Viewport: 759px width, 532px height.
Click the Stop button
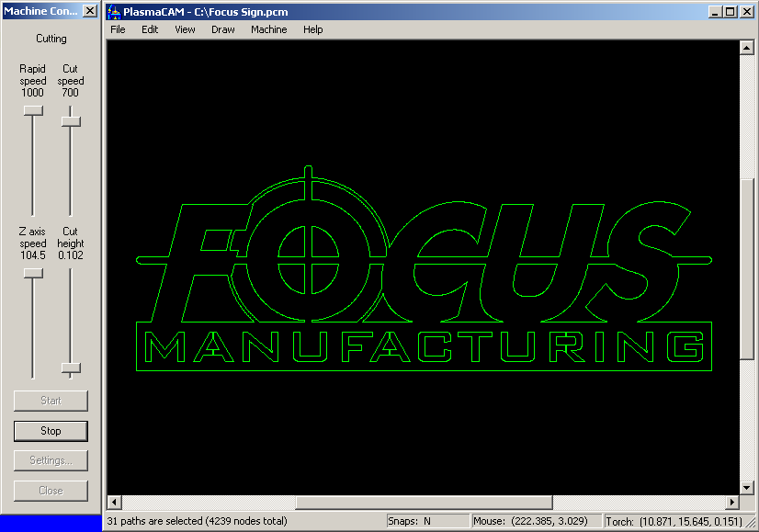pos(51,431)
